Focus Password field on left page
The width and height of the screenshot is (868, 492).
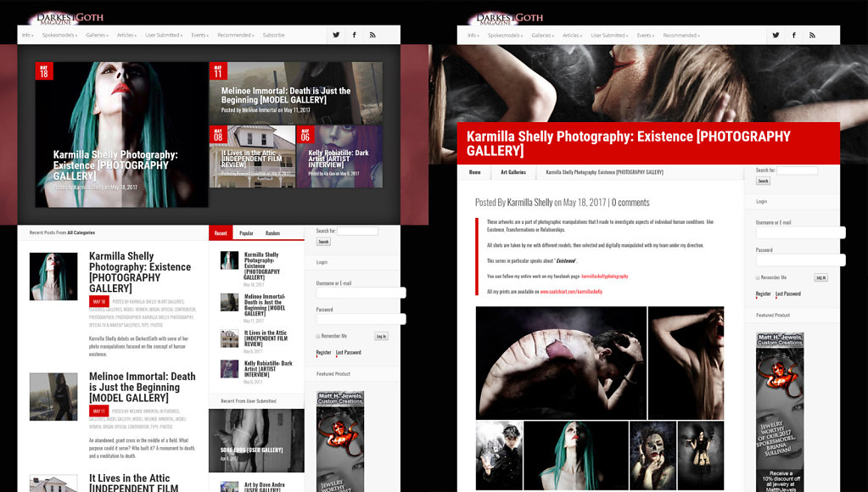pyautogui.click(x=361, y=319)
